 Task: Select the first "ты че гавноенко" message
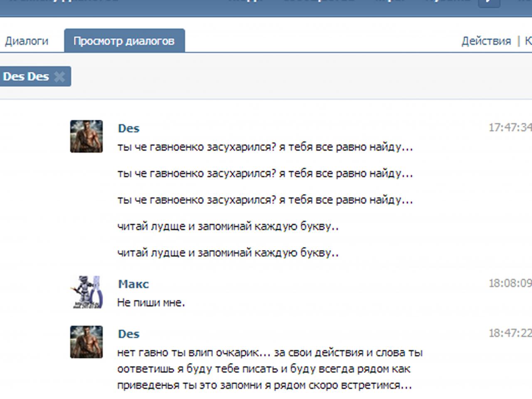click(265, 147)
